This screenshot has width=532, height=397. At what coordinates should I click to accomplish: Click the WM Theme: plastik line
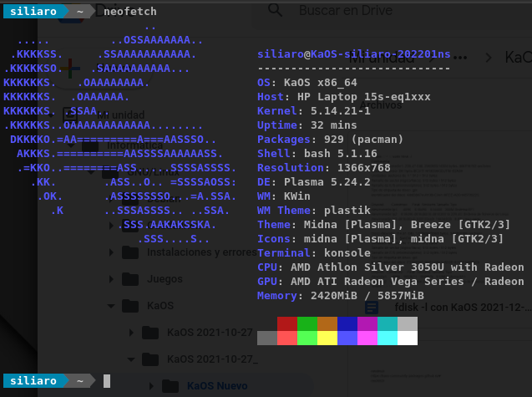point(314,211)
